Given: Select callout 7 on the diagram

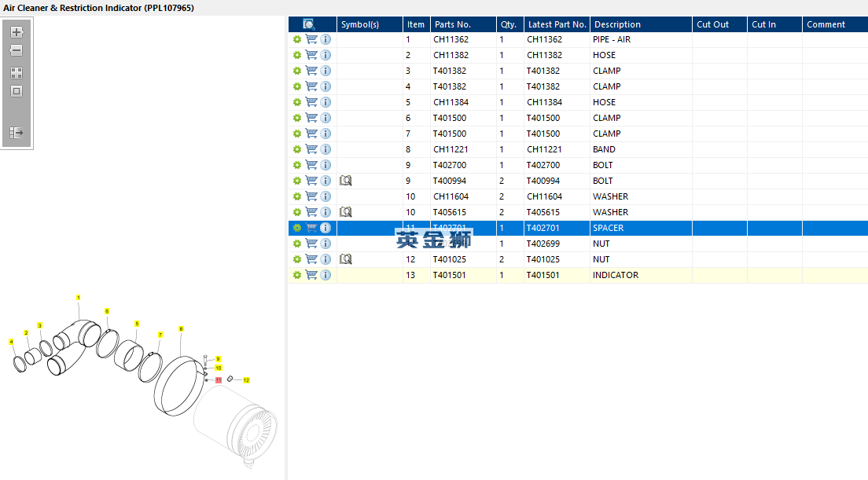Looking at the screenshot, I should 160,335.
